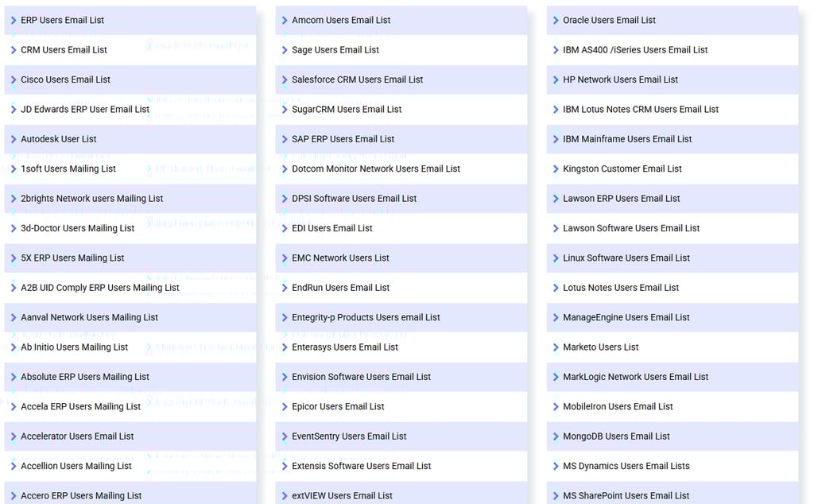Select Salesforce CRM Users Email List

pyautogui.click(x=357, y=79)
